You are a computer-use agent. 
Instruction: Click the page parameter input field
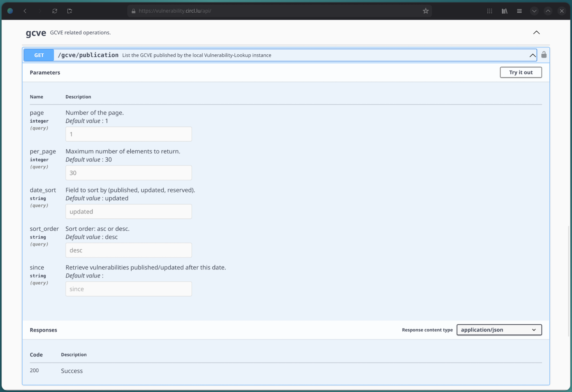tap(128, 134)
